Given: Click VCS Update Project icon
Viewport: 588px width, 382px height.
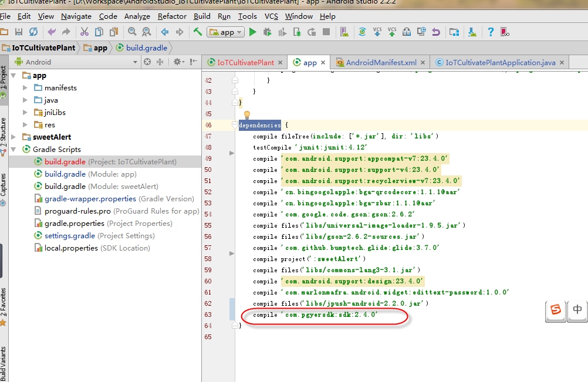Looking at the screenshot, I should point(377,32).
